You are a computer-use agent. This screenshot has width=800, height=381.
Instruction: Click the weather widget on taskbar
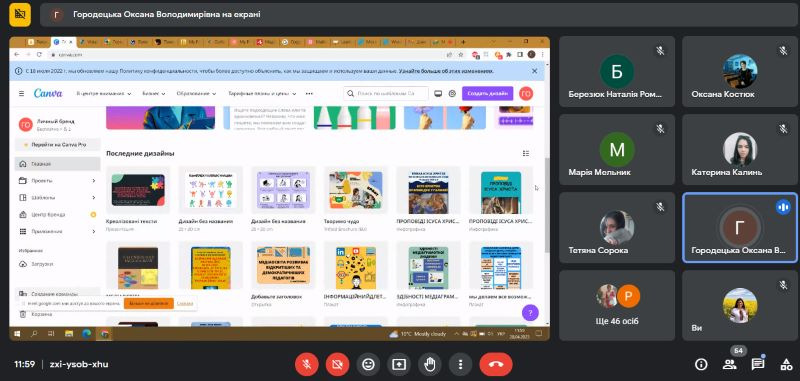click(418, 334)
